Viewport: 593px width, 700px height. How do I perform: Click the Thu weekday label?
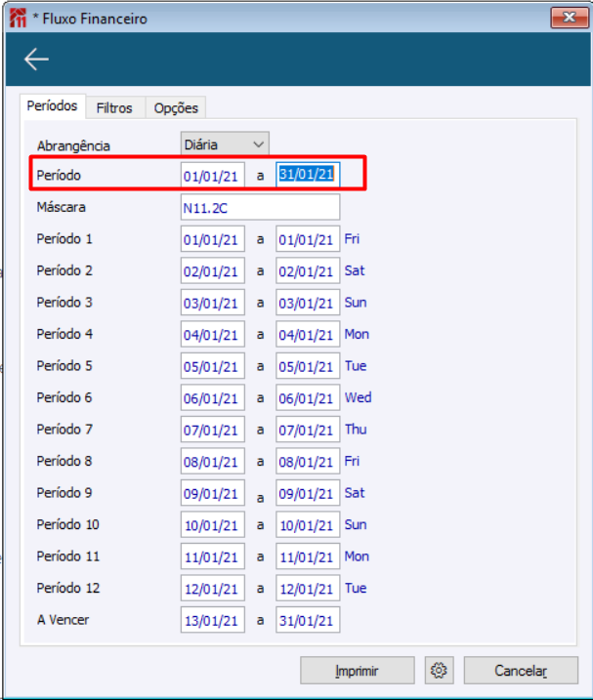pyautogui.click(x=356, y=429)
